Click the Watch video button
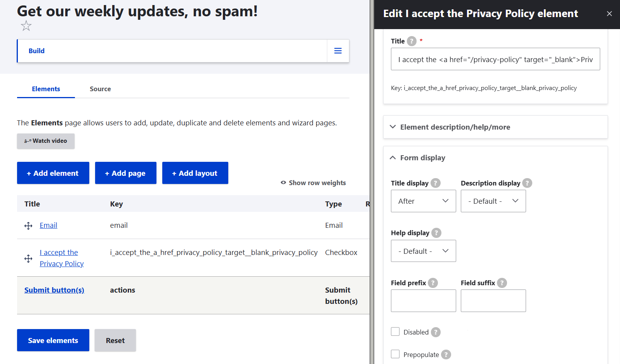620x364 pixels. (x=46, y=141)
